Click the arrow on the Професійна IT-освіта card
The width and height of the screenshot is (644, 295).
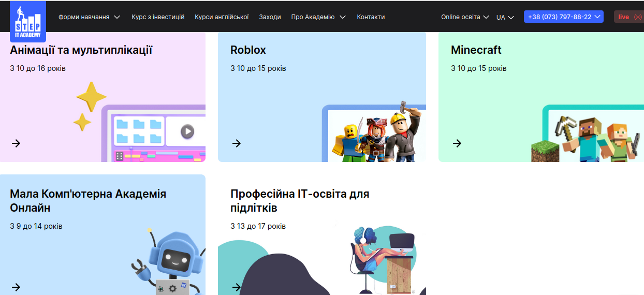237,287
